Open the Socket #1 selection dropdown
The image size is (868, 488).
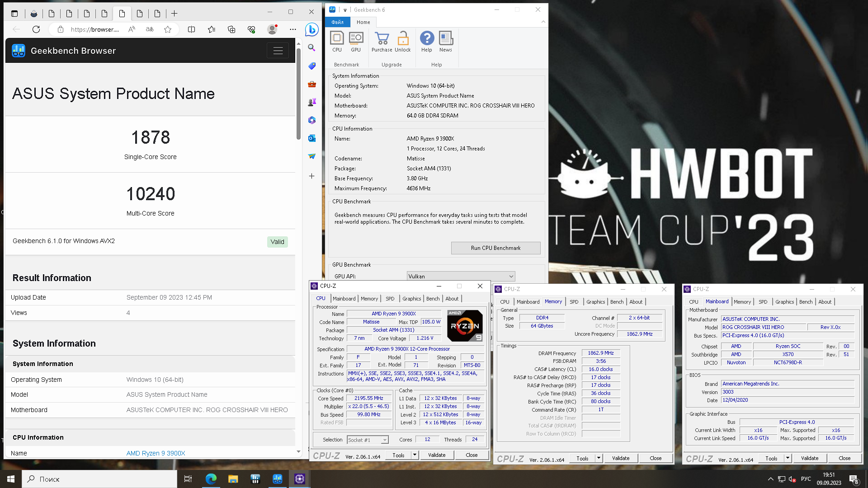click(368, 440)
